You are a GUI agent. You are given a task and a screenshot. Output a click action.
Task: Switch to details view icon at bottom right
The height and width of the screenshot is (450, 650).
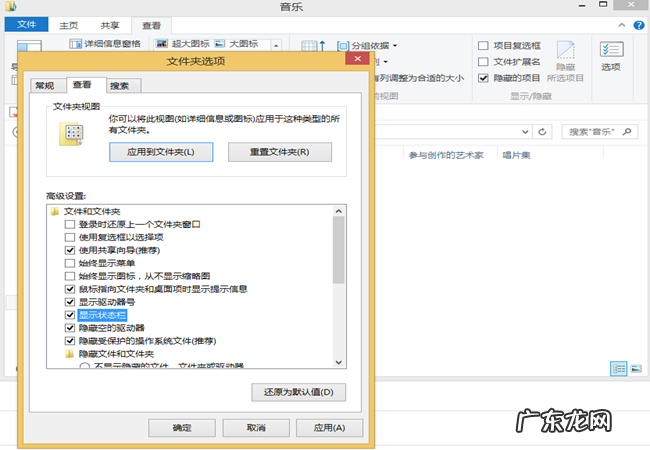619,368
